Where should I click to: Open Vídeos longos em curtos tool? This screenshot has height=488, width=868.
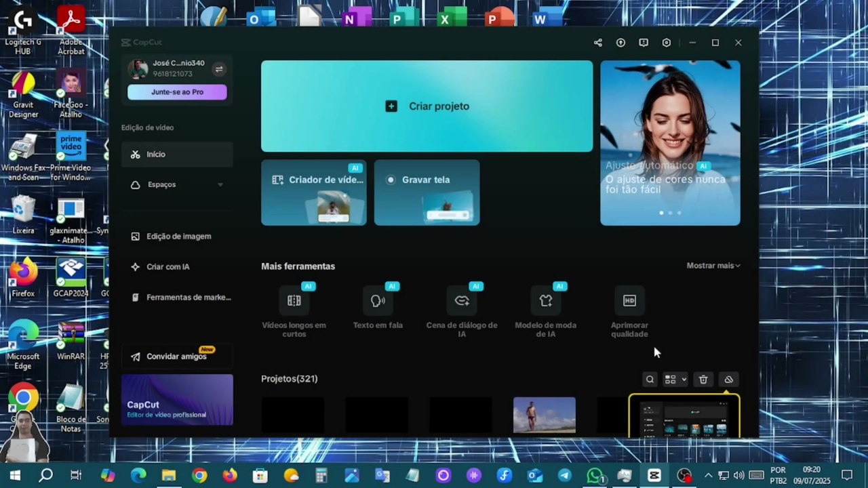tap(294, 311)
